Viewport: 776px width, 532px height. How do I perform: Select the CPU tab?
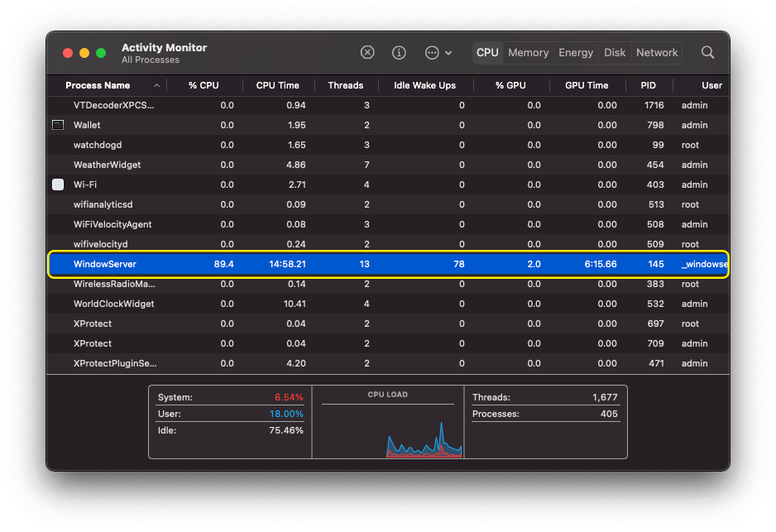(x=487, y=52)
